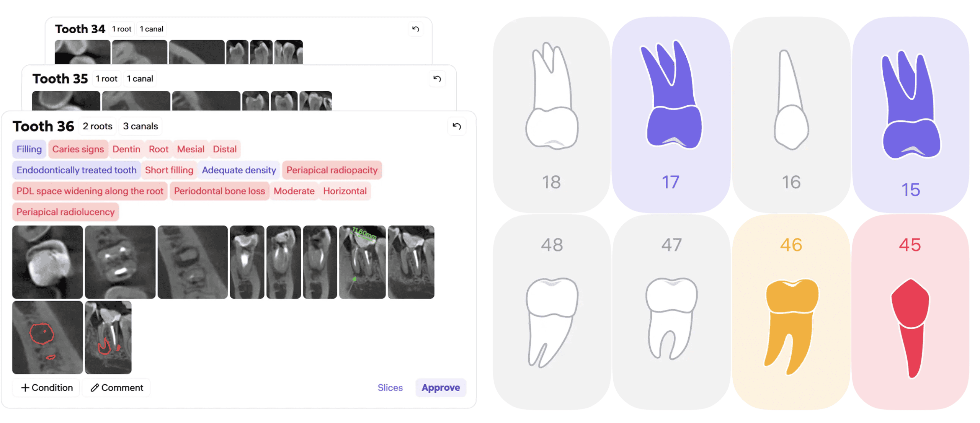Toggle the Periapical radiolucency tag
This screenshot has height=423, width=980.
point(65,212)
